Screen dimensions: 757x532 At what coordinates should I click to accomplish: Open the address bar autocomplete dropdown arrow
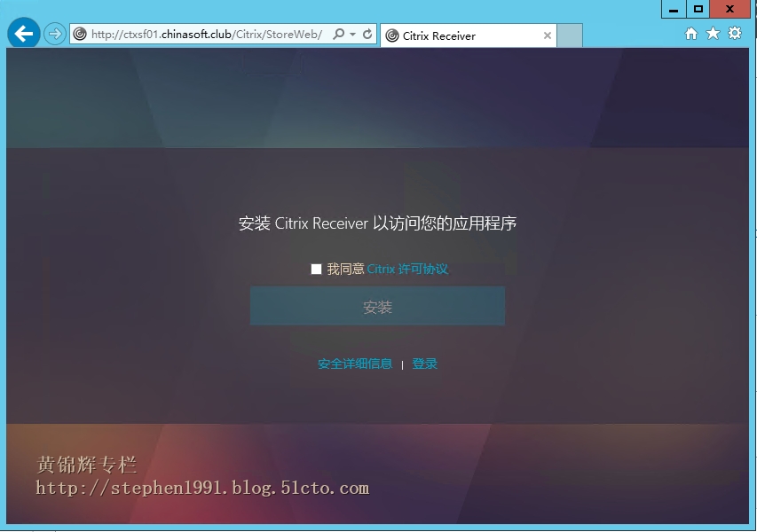tap(353, 35)
